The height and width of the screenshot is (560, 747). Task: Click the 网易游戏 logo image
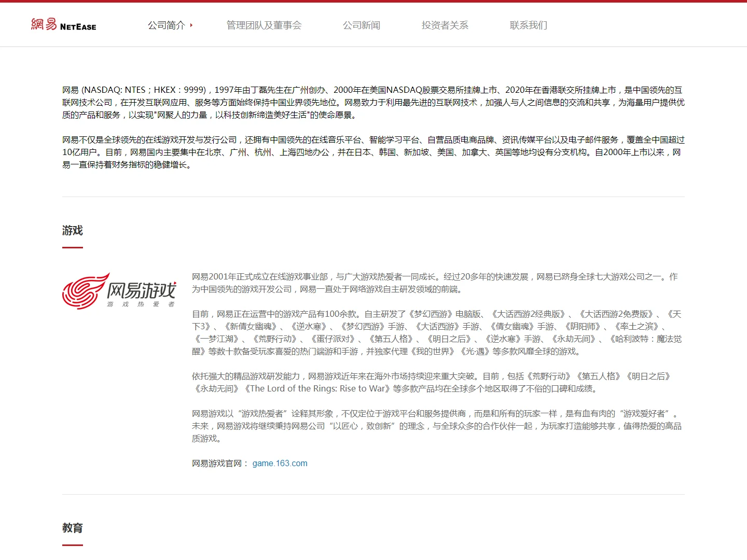(x=119, y=291)
